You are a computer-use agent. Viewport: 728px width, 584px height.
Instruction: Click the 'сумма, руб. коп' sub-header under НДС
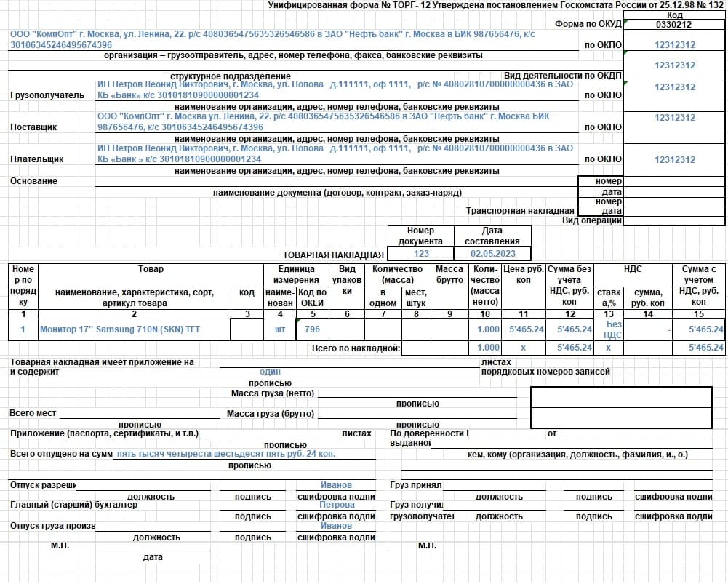pyautogui.click(x=648, y=297)
